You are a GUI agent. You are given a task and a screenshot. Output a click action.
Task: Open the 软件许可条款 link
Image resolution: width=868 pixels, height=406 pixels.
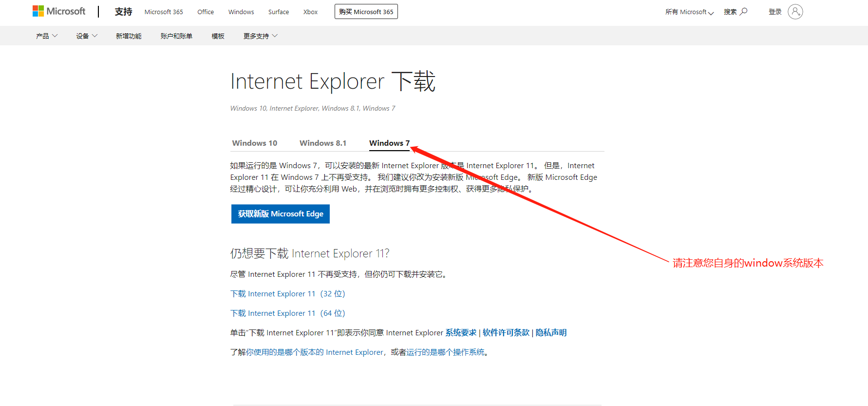(506, 332)
